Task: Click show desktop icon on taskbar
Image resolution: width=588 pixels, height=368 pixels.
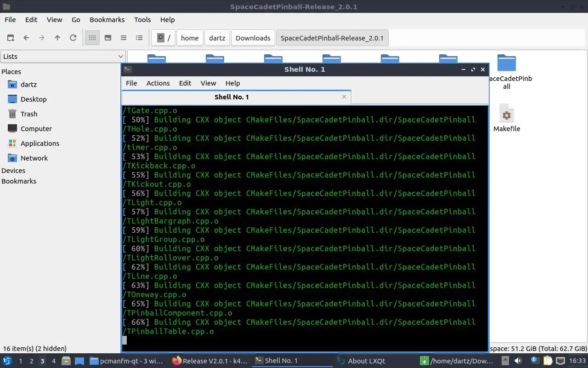Action: (79, 361)
